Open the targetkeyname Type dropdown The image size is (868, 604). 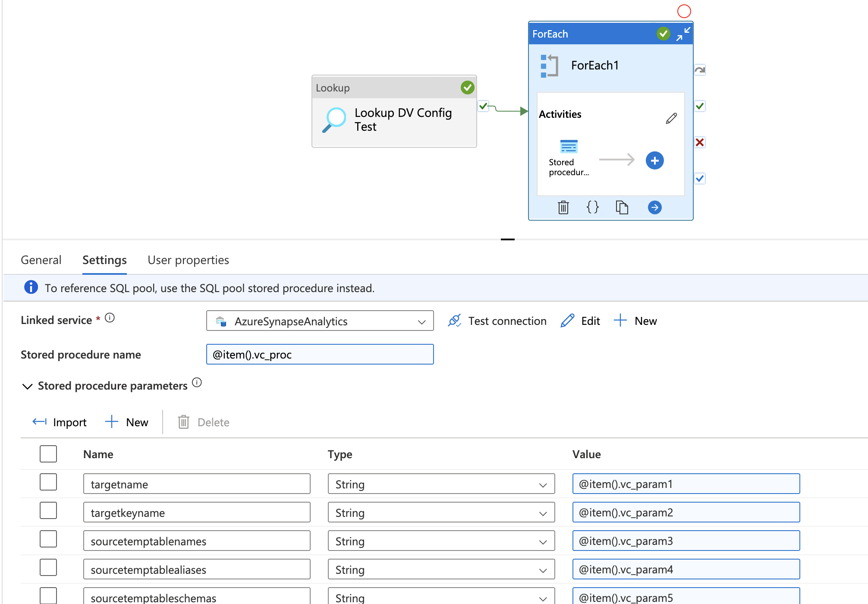tap(441, 513)
